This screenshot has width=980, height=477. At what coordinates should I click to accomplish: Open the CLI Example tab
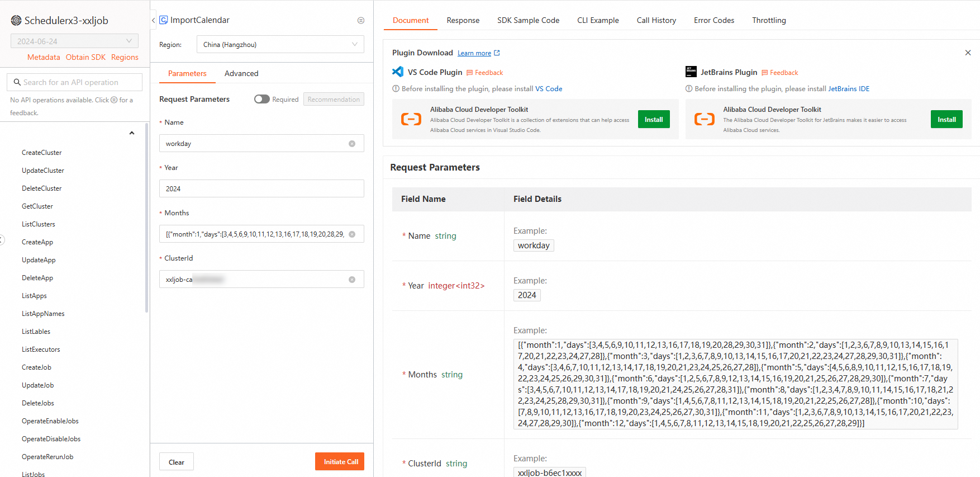click(598, 20)
